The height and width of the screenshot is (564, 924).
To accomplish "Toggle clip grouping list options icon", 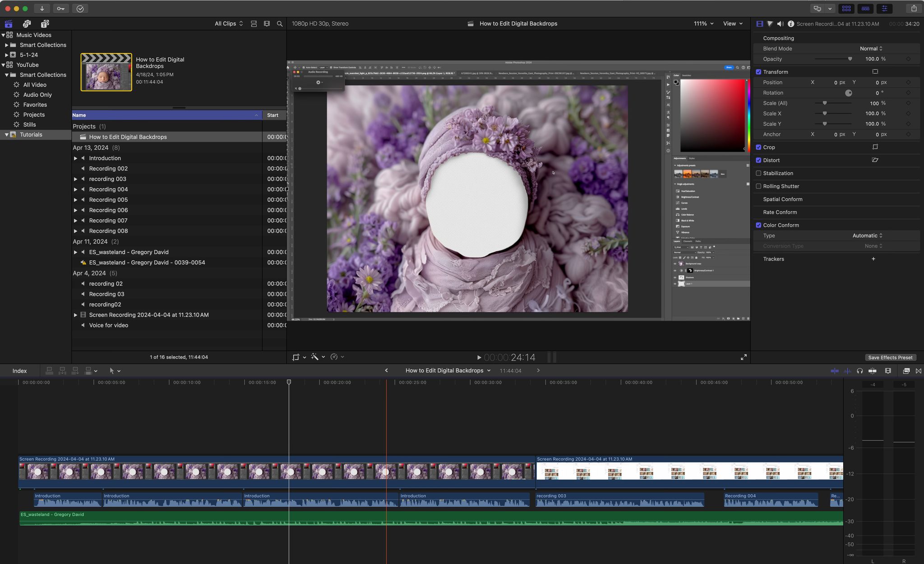I will tap(254, 23).
